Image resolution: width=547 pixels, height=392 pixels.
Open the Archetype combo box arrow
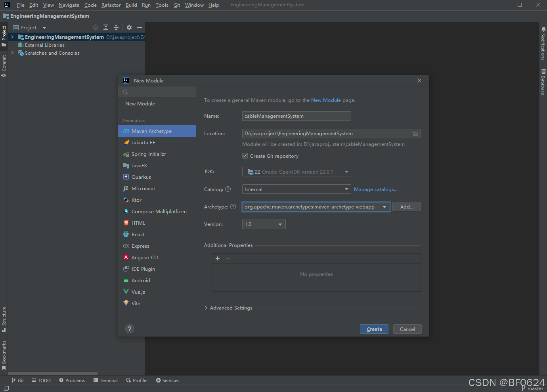[x=384, y=207]
